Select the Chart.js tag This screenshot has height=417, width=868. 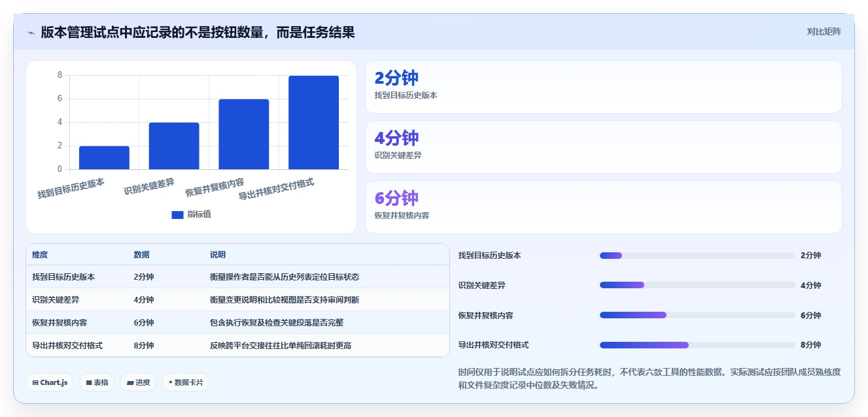[50, 382]
